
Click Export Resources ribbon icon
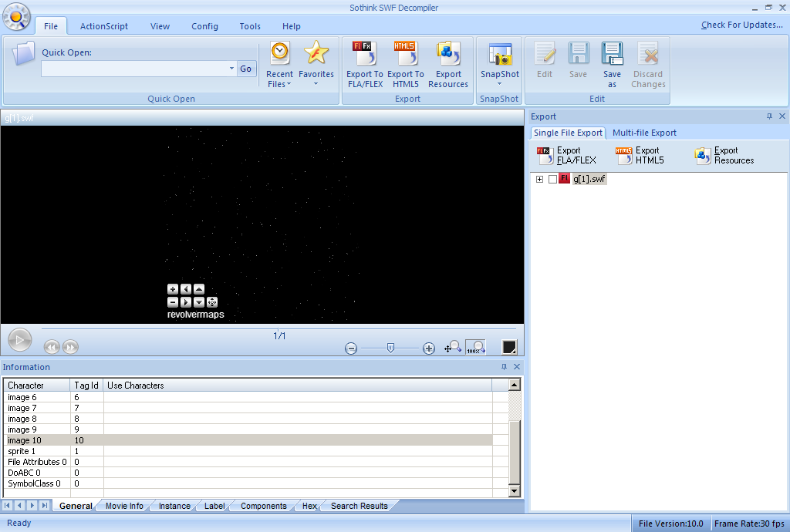[x=448, y=65]
